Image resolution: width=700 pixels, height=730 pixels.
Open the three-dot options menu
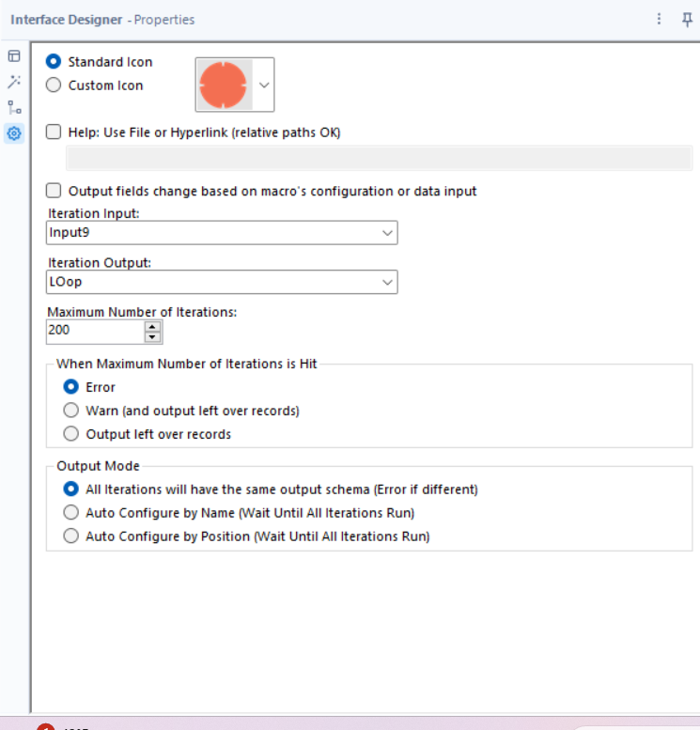[659, 19]
